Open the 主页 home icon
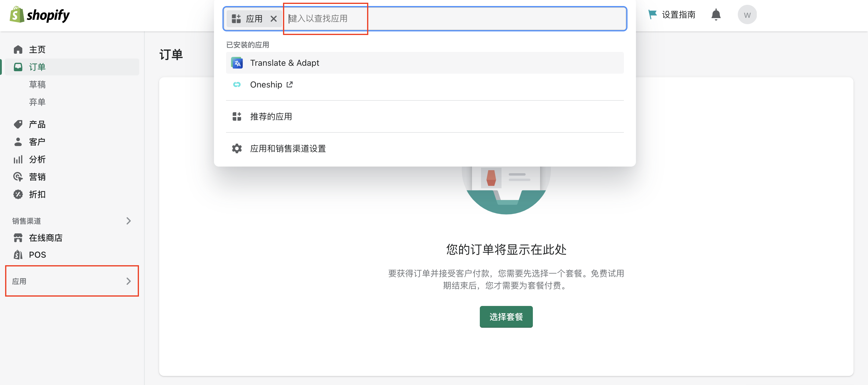This screenshot has height=385, width=868. tap(18, 49)
